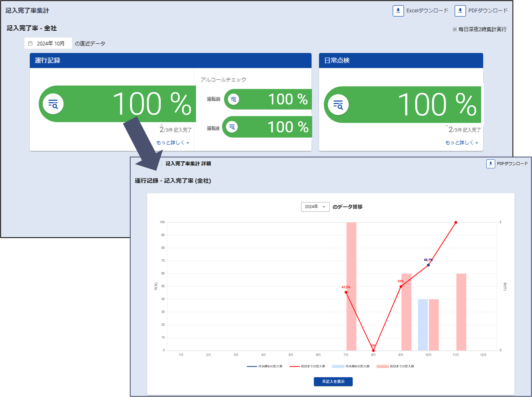Viewport: 532px width, 397px height.
Task: Click the 日常点検 card header
Action: pyautogui.click(x=401, y=60)
